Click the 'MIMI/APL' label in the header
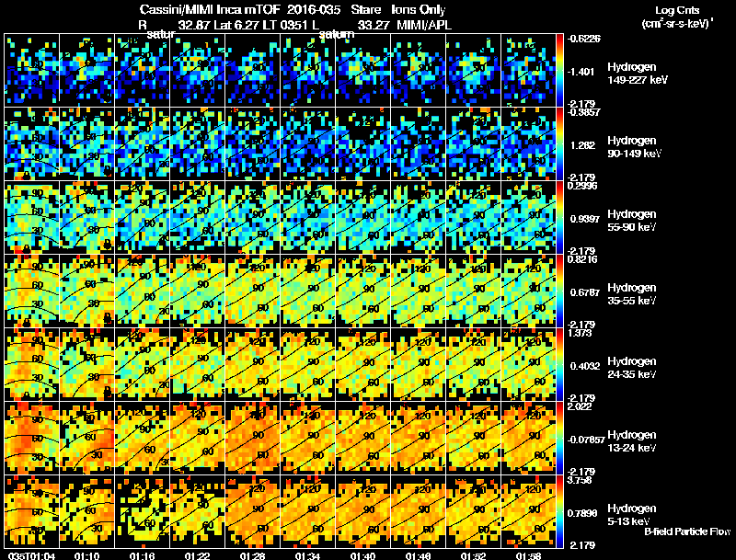Viewport: 736px width, 560px height. click(424, 25)
